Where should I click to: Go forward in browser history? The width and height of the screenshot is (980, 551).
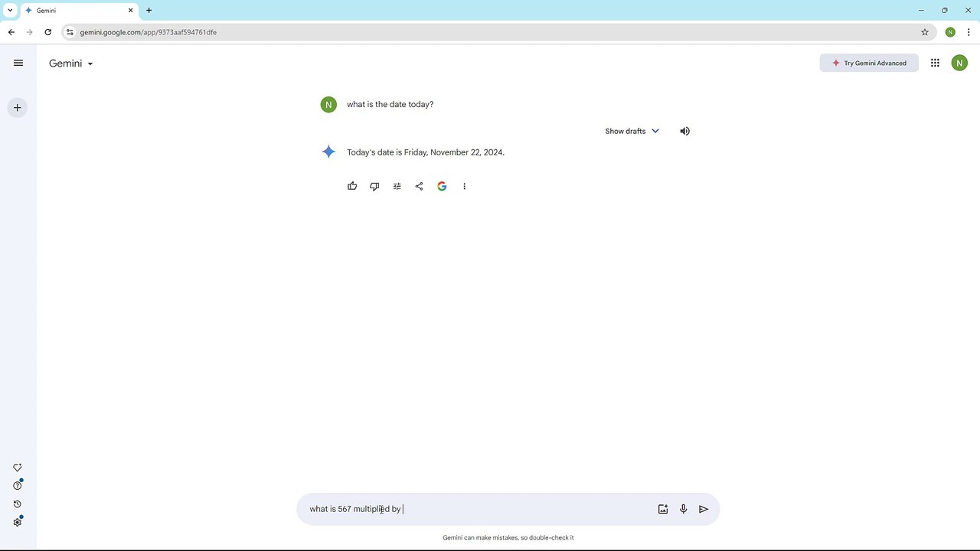30,32
